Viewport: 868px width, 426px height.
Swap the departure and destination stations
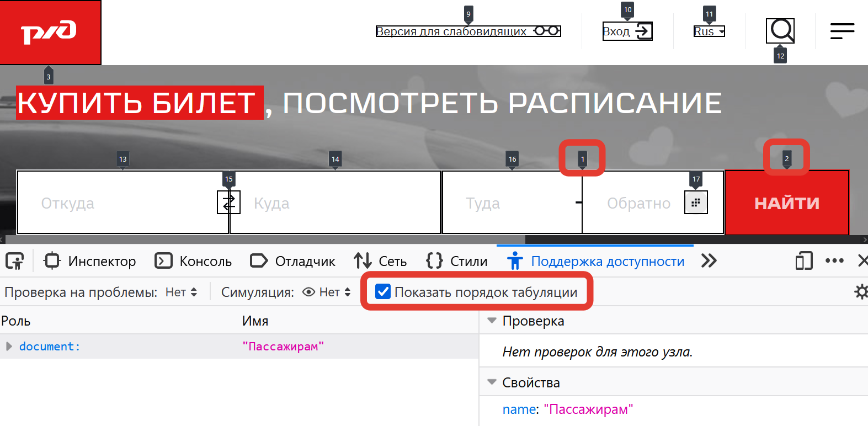tap(228, 202)
